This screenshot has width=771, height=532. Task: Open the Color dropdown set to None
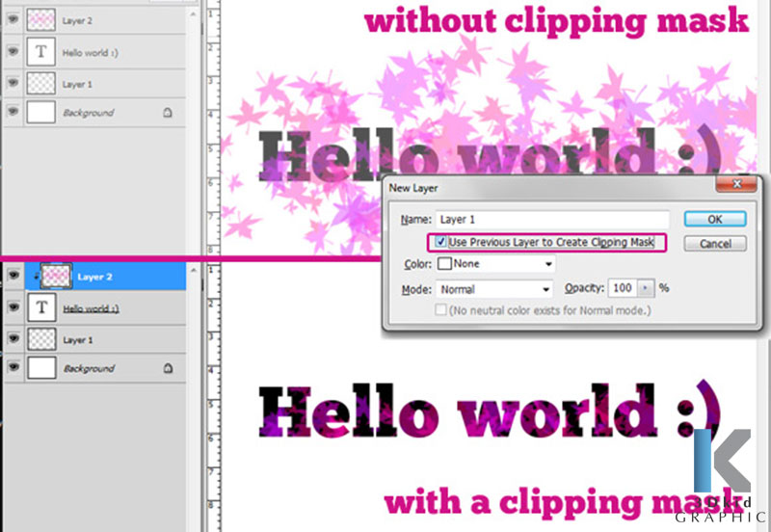coord(495,264)
